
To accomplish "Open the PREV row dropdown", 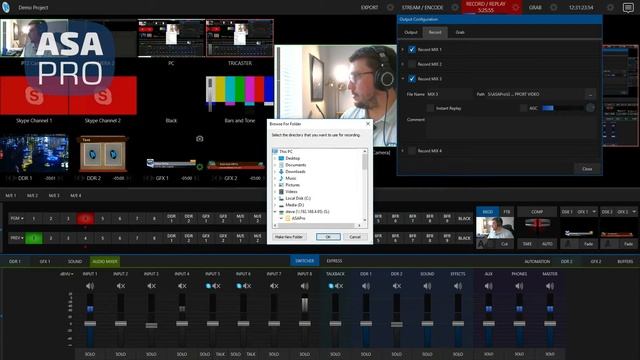I will [17, 238].
